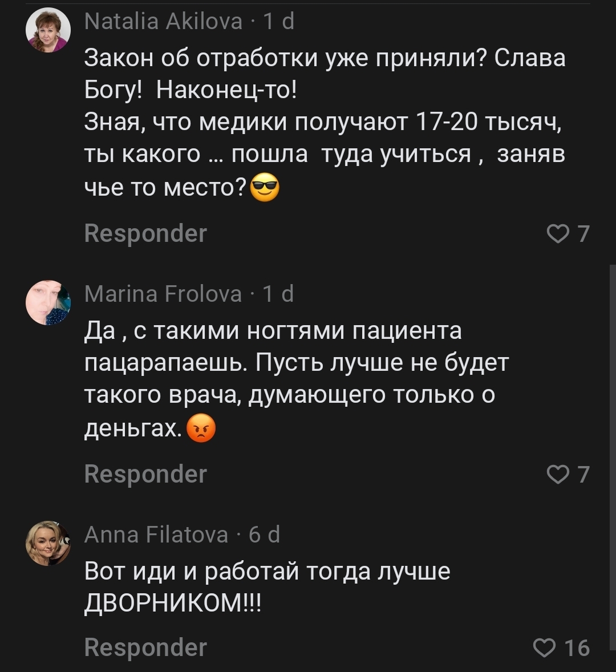Open Marina Frolova's avatar
The height and width of the screenshot is (672, 616).
coord(48,303)
